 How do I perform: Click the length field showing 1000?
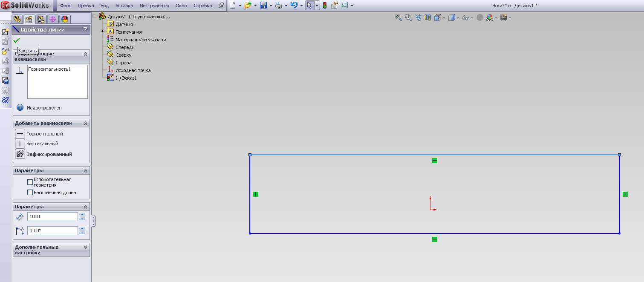point(52,216)
